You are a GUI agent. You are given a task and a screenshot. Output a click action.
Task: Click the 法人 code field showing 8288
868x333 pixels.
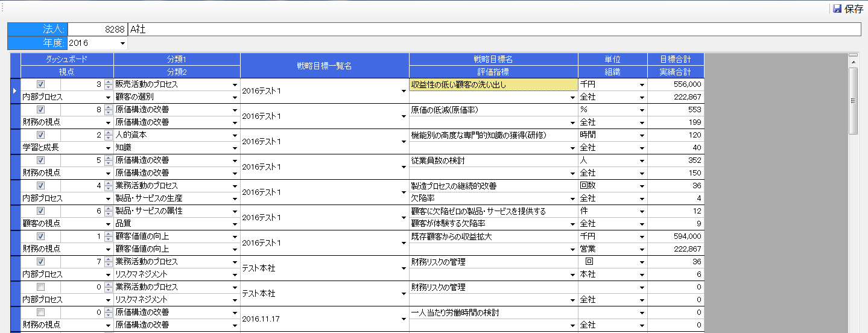pos(97,30)
